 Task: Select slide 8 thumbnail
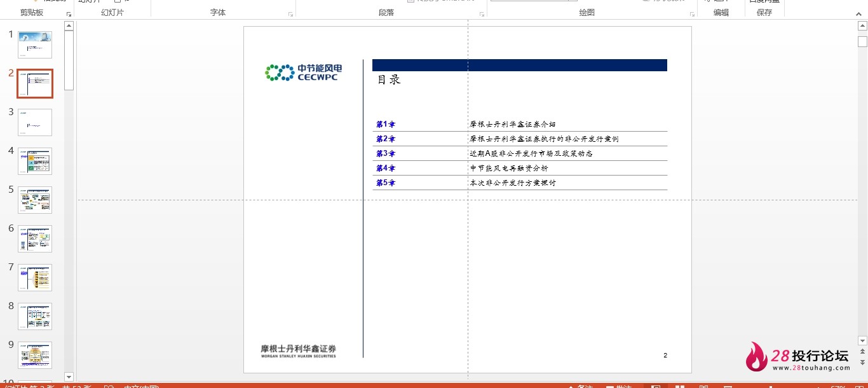click(35, 316)
